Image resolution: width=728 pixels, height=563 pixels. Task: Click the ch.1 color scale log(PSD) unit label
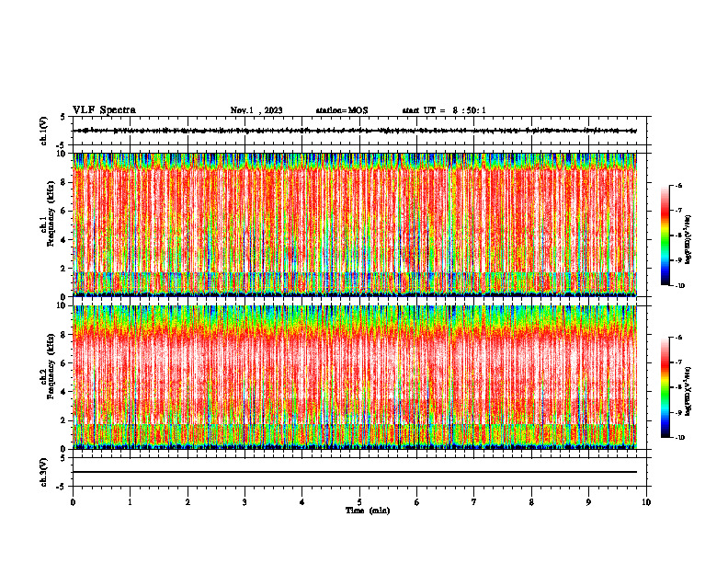(688, 240)
